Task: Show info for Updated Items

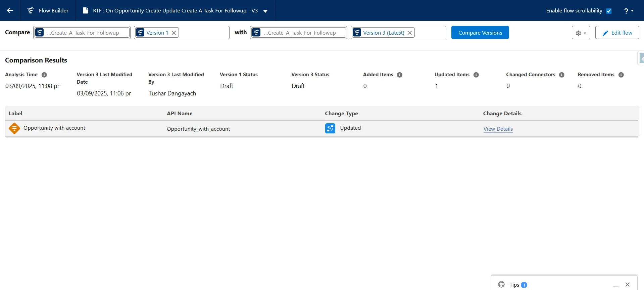Action: click(x=476, y=75)
